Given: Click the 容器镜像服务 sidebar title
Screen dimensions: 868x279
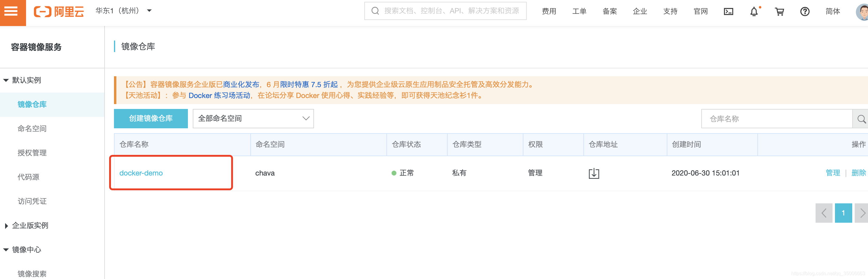Looking at the screenshot, I should point(36,47).
